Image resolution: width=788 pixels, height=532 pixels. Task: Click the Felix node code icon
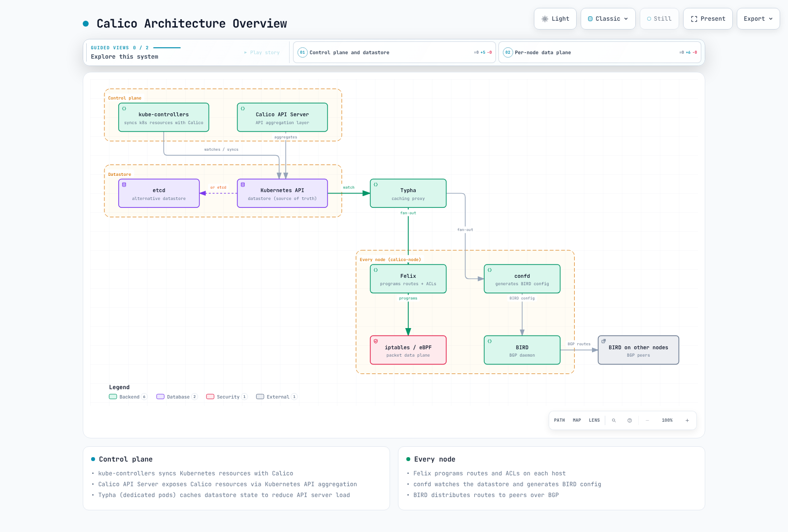[x=376, y=270]
